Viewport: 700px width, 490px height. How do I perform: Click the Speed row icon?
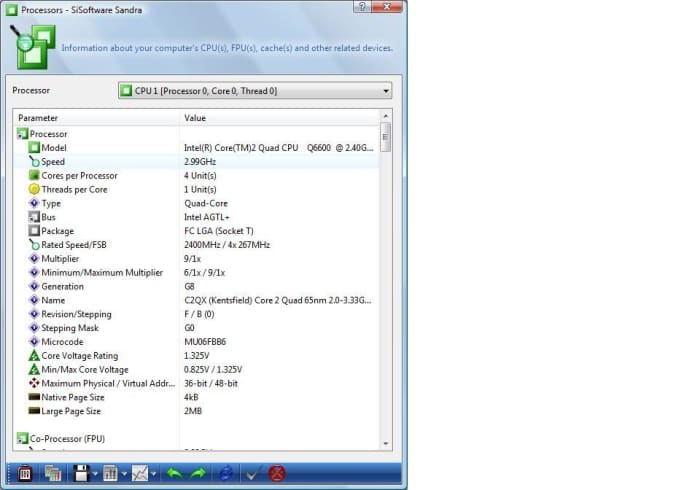tap(34, 161)
